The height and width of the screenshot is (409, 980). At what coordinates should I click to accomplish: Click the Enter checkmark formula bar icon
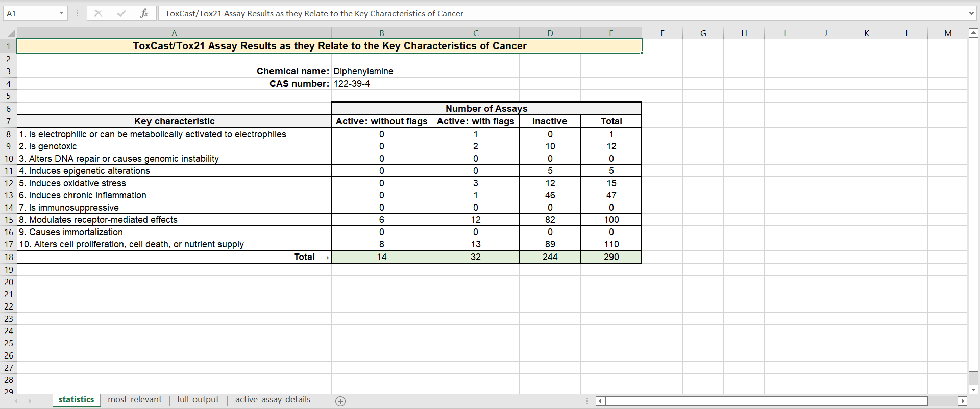[121, 13]
